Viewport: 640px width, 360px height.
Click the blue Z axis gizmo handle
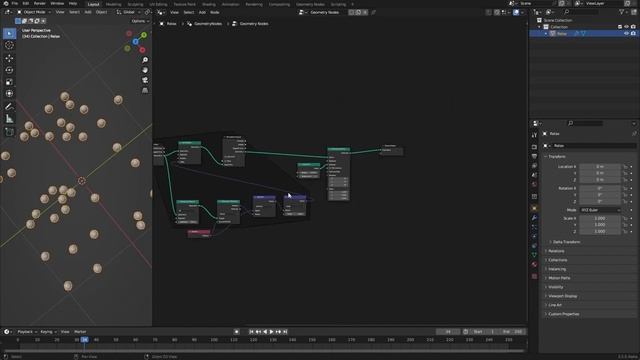(x=136, y=42)
